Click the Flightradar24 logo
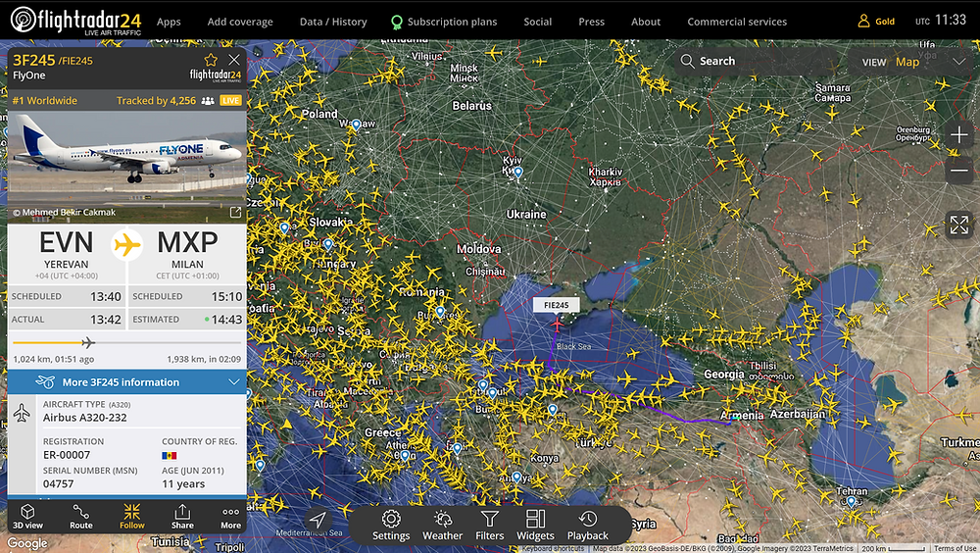The image size is (980, 553). click(x=75, y=21)
